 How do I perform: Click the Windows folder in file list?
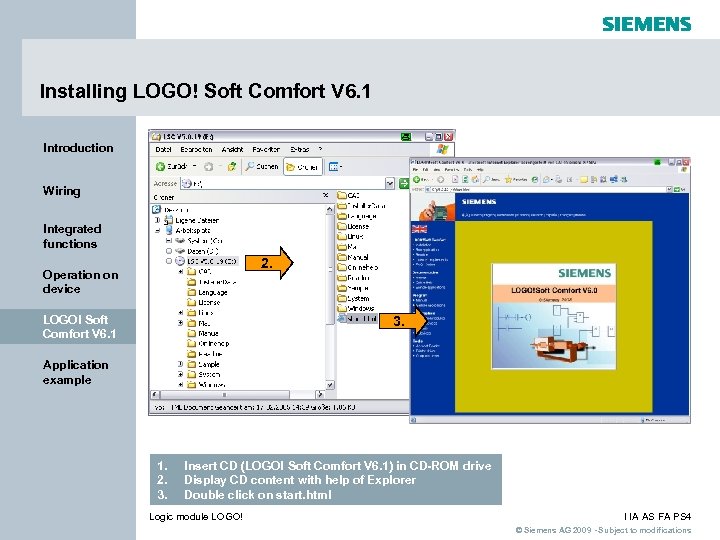tap(356, 309)
